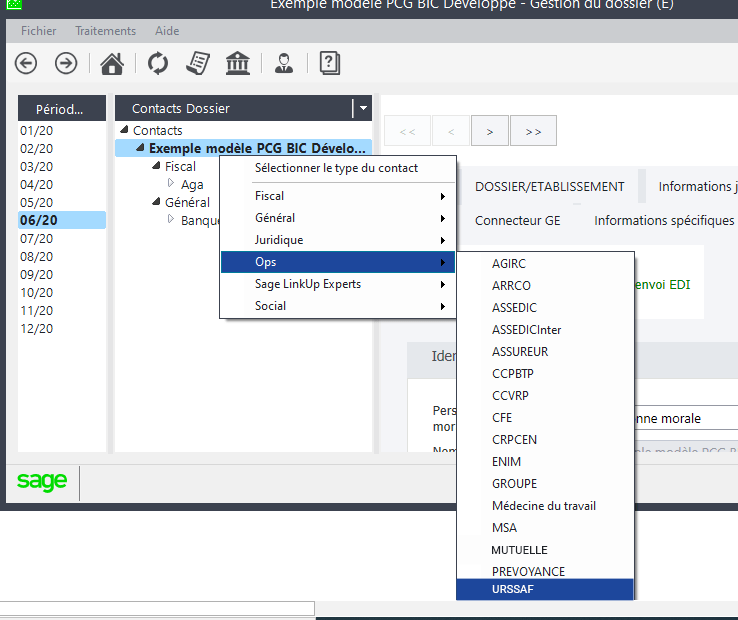The image size is (738, 620).
Task: Choose CFE contact type
Action: [x=545, y=418]
